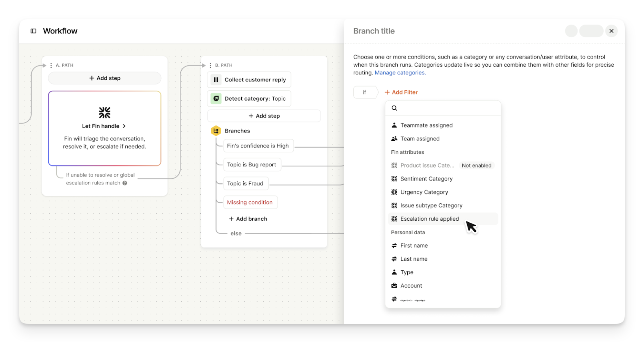
Task: Click the 'if' condition selector
Action: click(364, 92)
